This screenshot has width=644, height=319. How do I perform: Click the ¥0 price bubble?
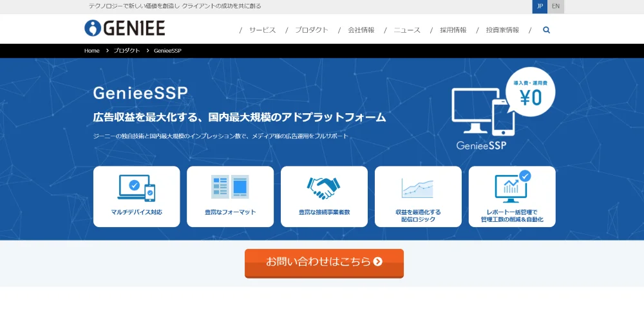530,92
